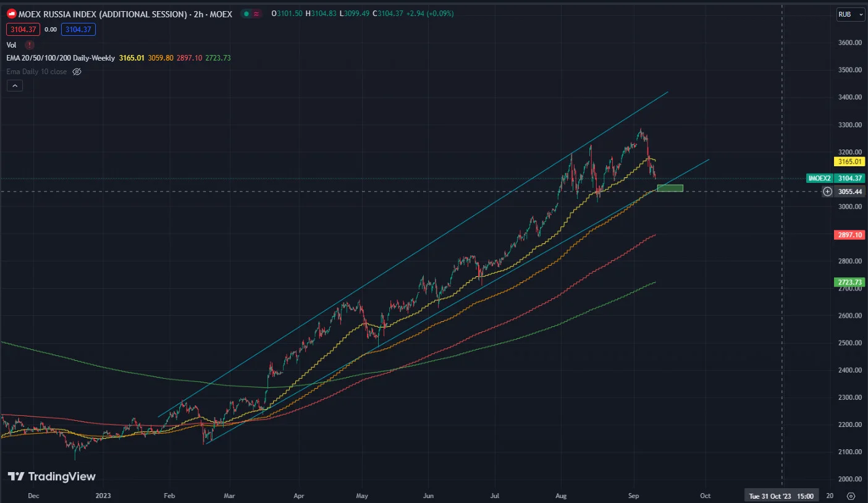Click the 0.00 spread value

click(50, 29)
